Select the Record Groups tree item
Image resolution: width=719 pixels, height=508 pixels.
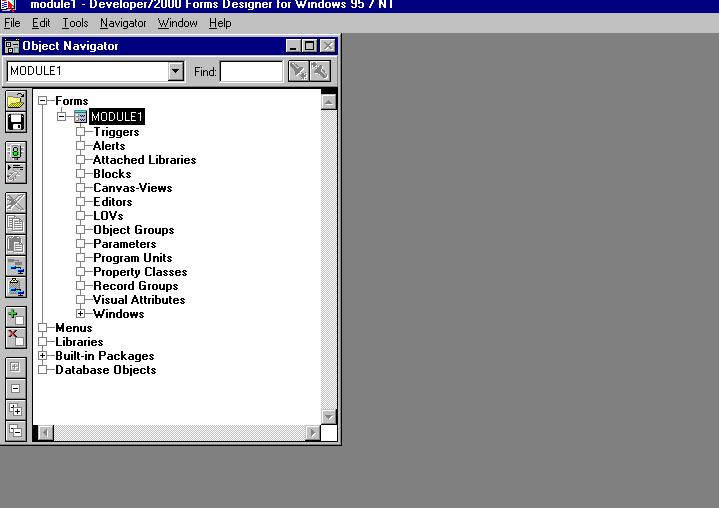coord(135,286)
